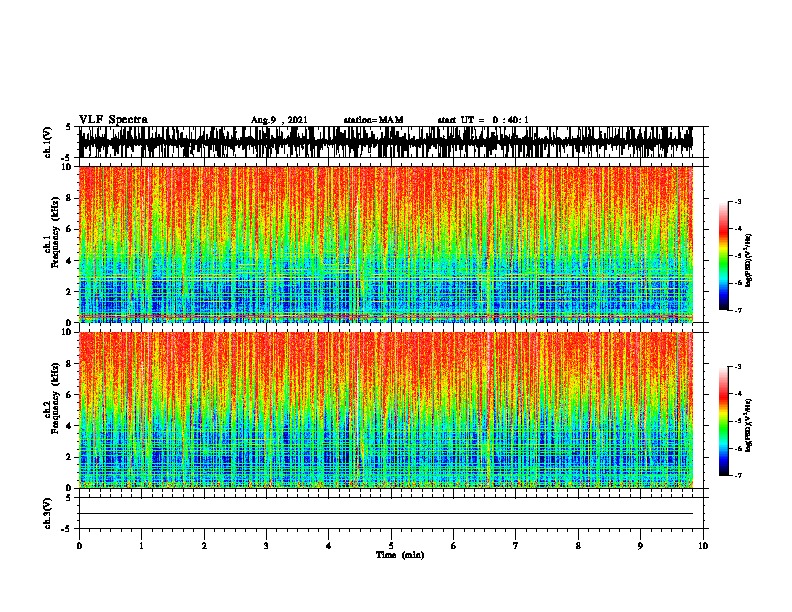Click the "start UT = 0 : 40: 1" text

pos(483,120)
